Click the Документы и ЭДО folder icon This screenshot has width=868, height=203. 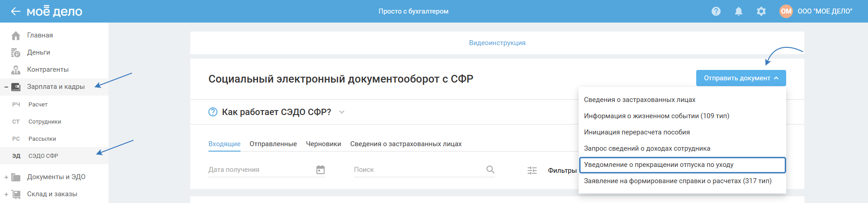[16, 177]
